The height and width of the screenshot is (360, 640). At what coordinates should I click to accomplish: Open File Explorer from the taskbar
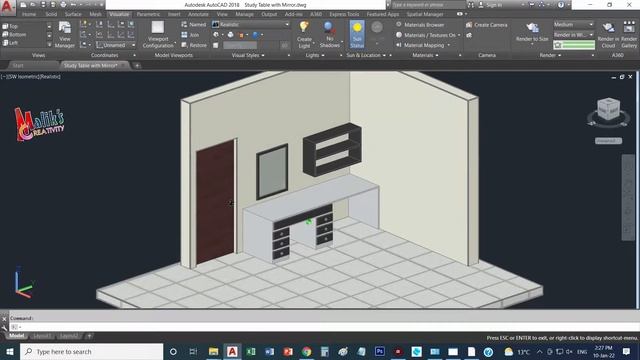(213, 351)
